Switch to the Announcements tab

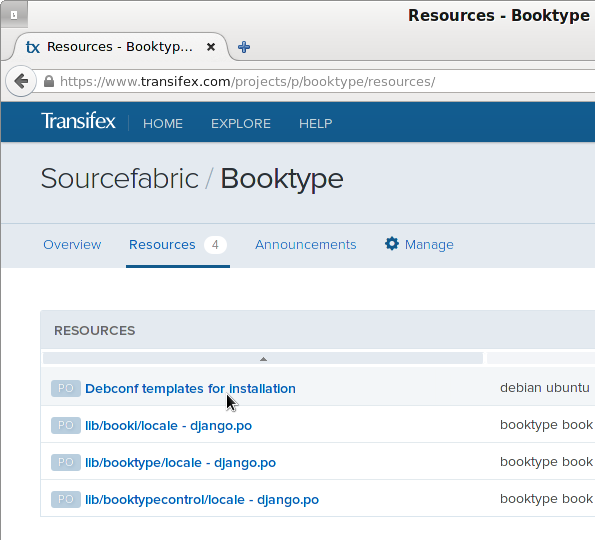305,245
